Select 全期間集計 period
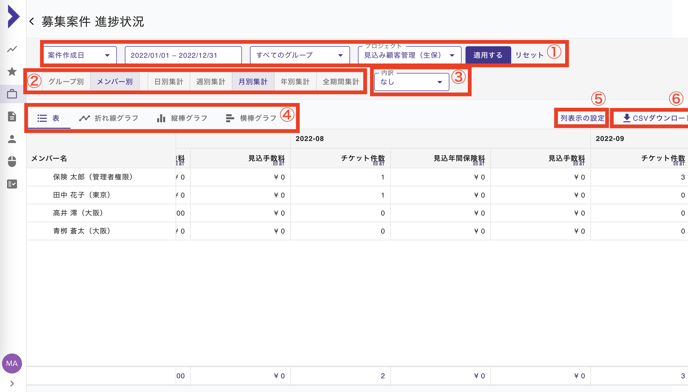The width and height of the screenshot is (688, 392). [340, 82]
